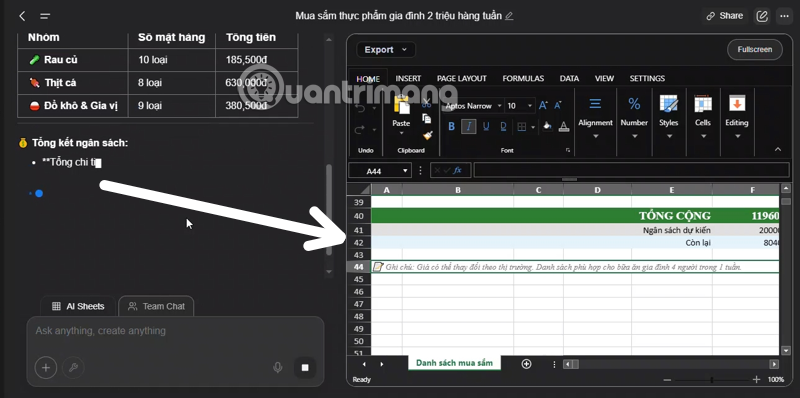Start voice input with the microphone icon
The width and height of the screenshot is (800, 398).
[x=278, y=367]
